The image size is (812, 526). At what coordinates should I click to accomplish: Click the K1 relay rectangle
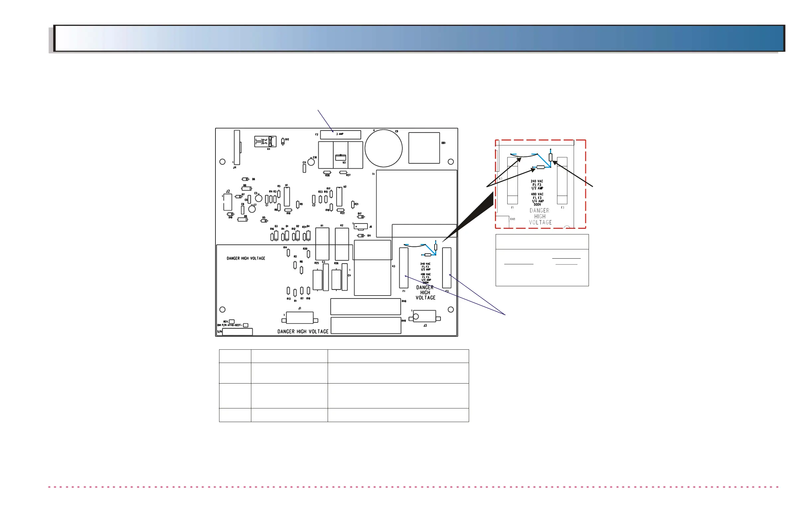pos(322,244)
